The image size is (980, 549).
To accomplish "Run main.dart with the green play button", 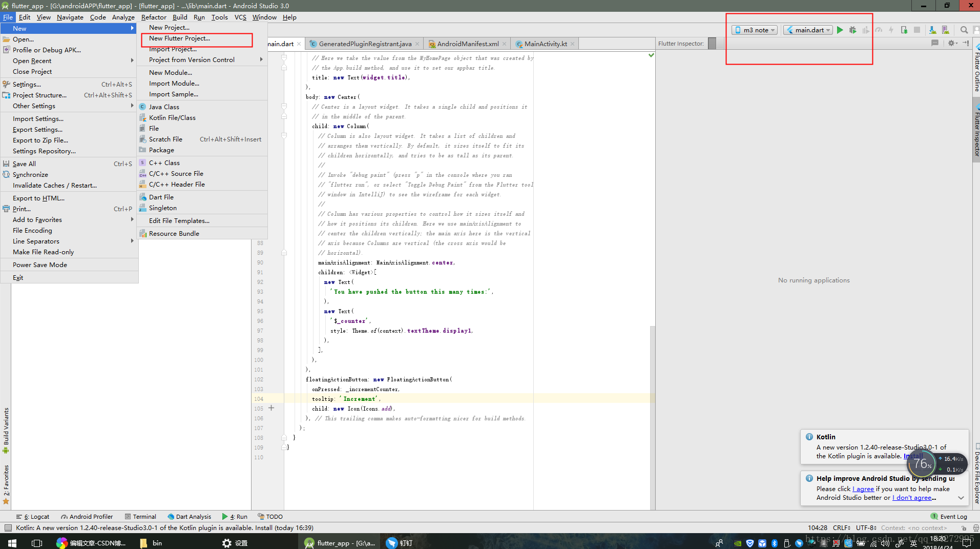I will pyautogui.click(x=840, y=30).
